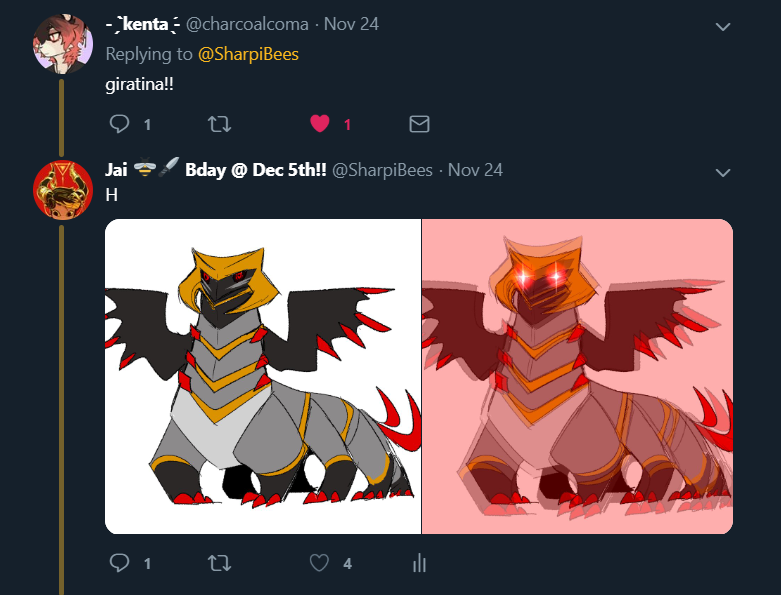781x595 pixels.
Task: Click the kenta display name
Action: point(143,24)
